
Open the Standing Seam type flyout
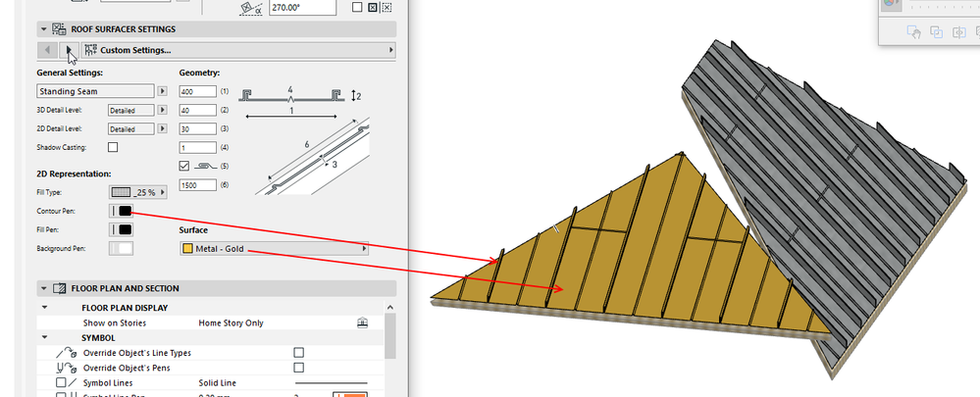pyautogui.click(x=162, y=91)
